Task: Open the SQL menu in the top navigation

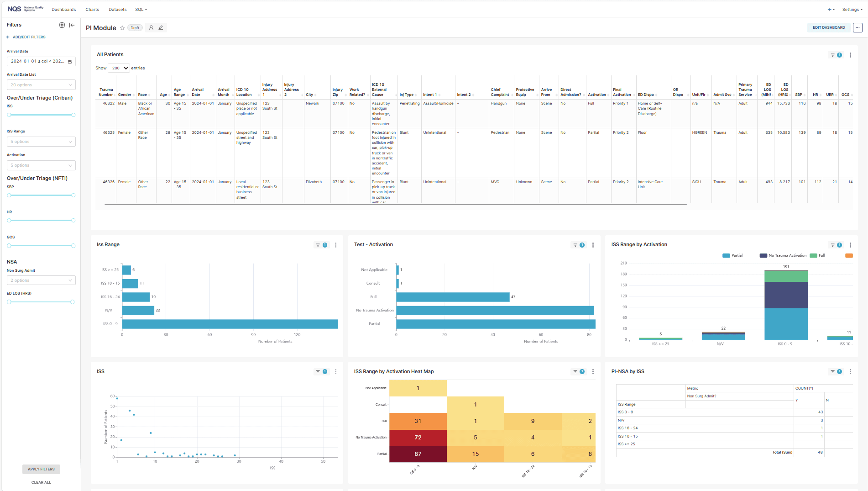Action: [x=141, y=9]
